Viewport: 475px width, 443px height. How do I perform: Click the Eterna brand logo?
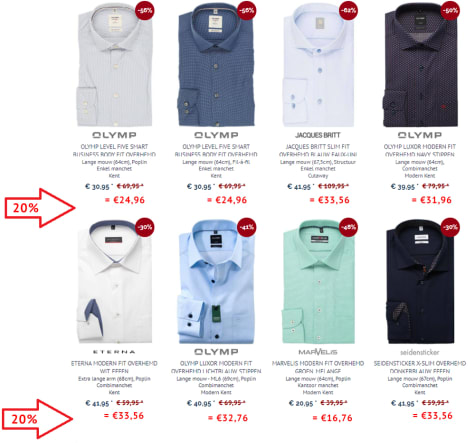(114, 352)
